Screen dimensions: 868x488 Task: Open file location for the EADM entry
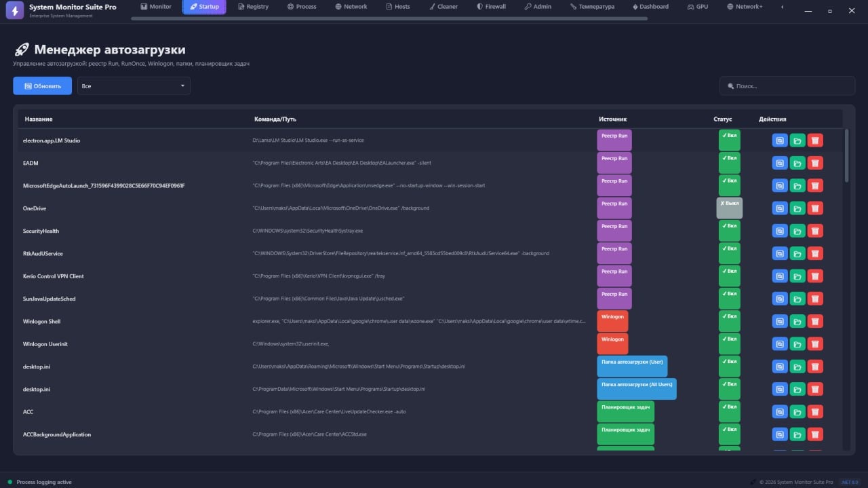[x=797, y=163]
